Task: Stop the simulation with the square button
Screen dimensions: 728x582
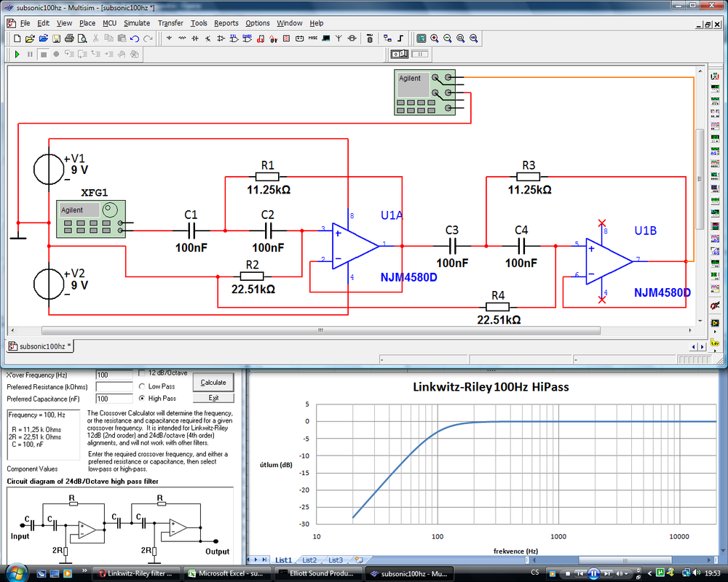Action: [43, 55]
